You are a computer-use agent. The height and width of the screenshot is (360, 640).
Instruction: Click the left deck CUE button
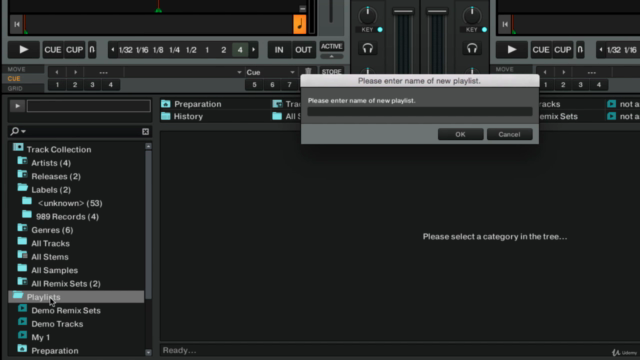tap(53, 50)
